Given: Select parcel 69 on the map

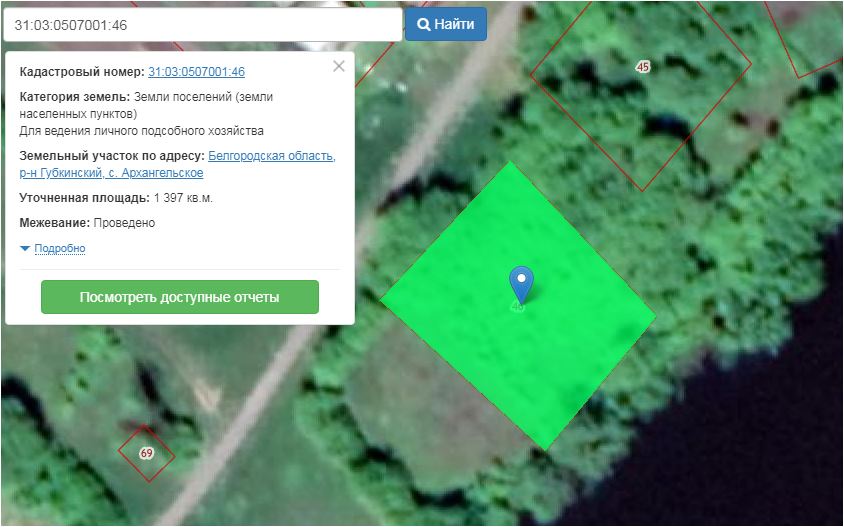Looking at the screenshot, I should [146, 453].
